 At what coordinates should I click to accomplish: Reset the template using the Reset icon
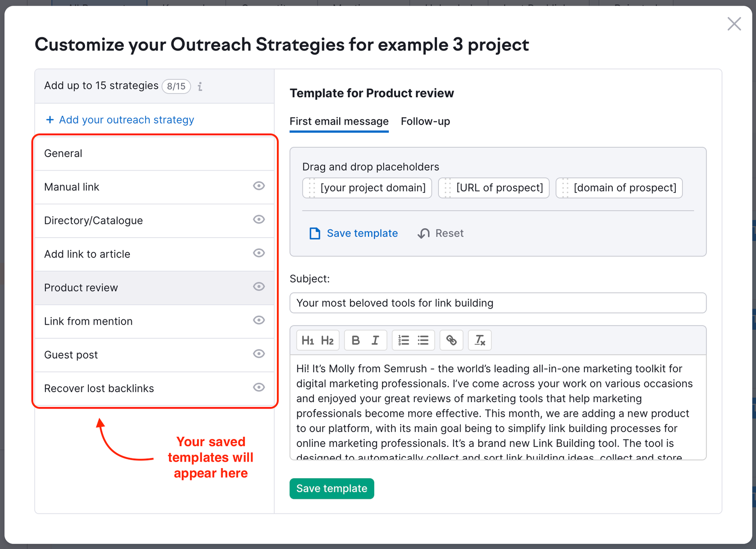point(423,233)
